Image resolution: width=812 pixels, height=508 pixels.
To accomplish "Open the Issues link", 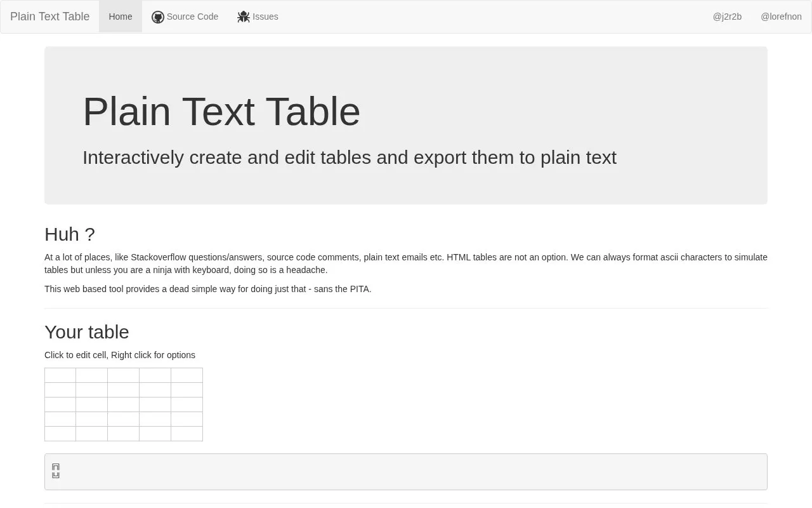I will coord(258,17).
